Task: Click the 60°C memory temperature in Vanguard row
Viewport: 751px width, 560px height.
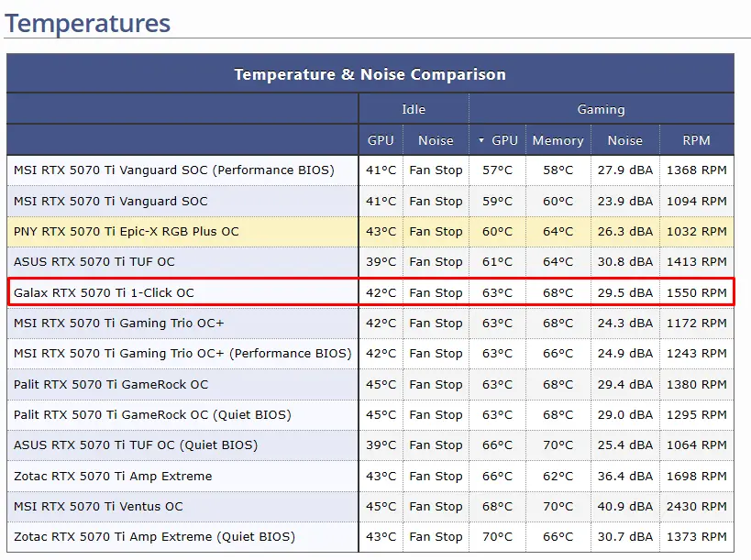Action: coord(558,201)
